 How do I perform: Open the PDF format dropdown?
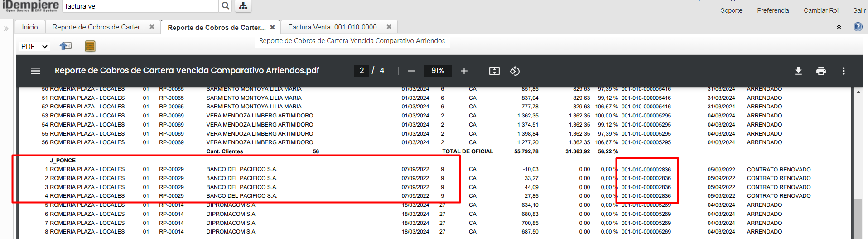pos(34,46)
